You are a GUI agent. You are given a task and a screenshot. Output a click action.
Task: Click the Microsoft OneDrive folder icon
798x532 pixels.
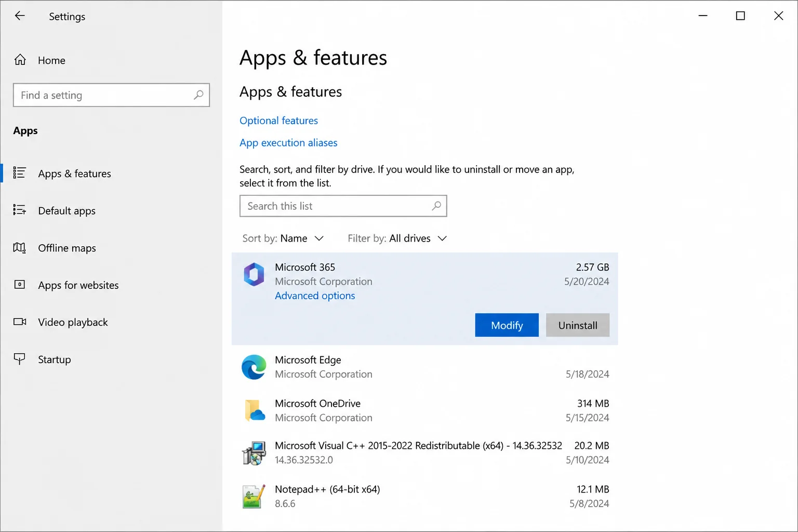254,410
